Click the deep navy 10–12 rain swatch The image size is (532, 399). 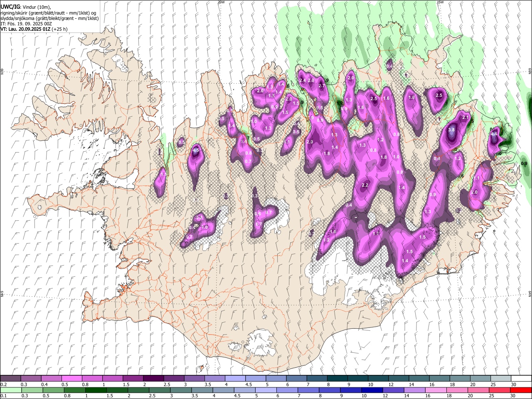coord(372,390)
